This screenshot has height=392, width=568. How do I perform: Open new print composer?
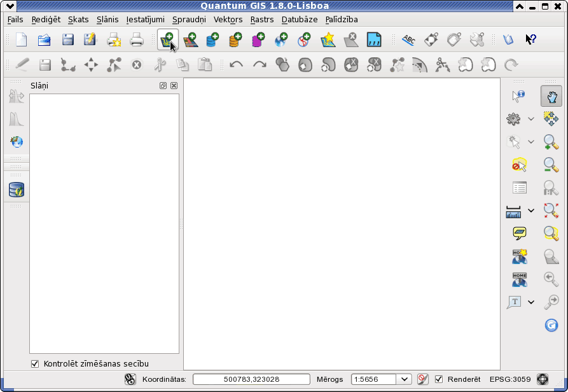pos(114,39)
